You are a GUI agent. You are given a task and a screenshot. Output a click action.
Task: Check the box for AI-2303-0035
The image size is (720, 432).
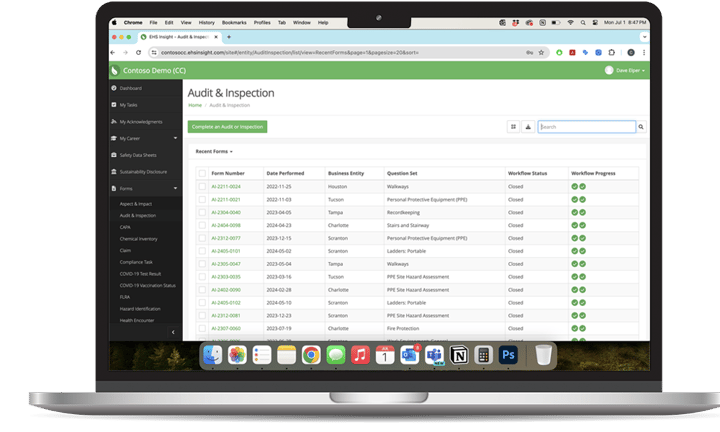pos(202,276)
